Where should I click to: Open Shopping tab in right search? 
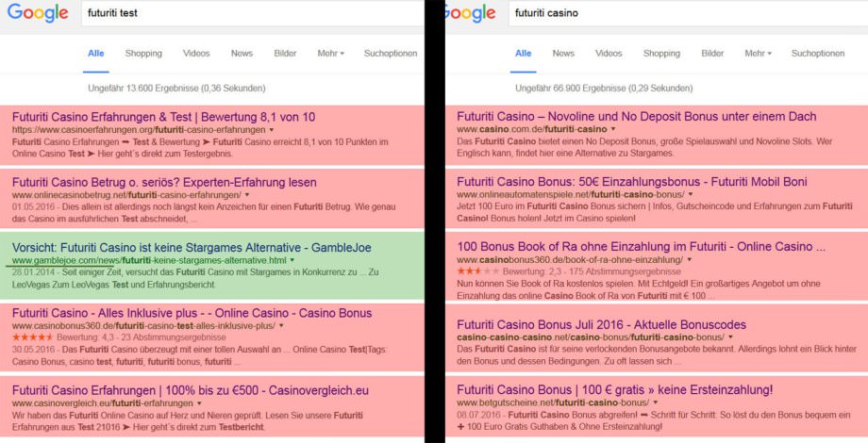coord(661,54)
